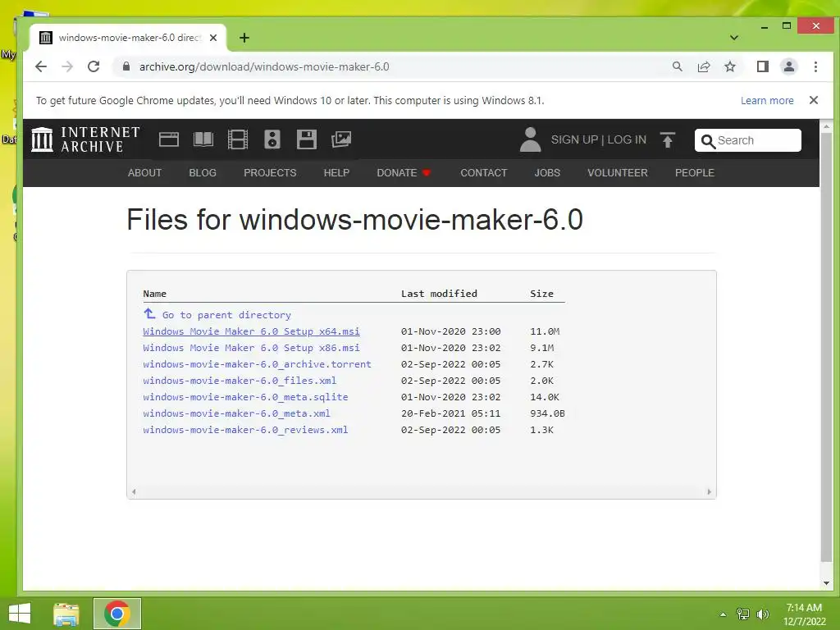Viewport: 840px width, 630px height.
Task: Open the Images icon
Action: [x=340, y=139]
